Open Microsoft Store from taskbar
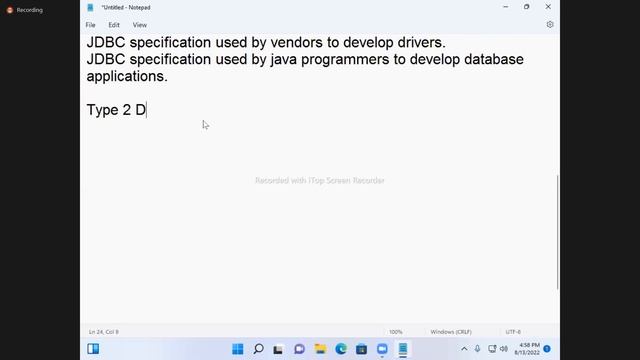The width and height of the screenshot is (640, 360). tap(361, 349)
